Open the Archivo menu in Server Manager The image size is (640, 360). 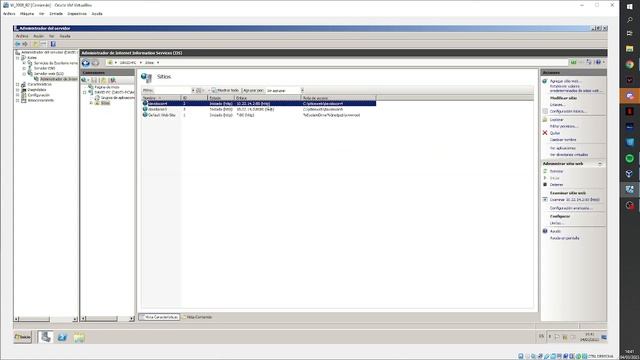(x=22, y=36)
